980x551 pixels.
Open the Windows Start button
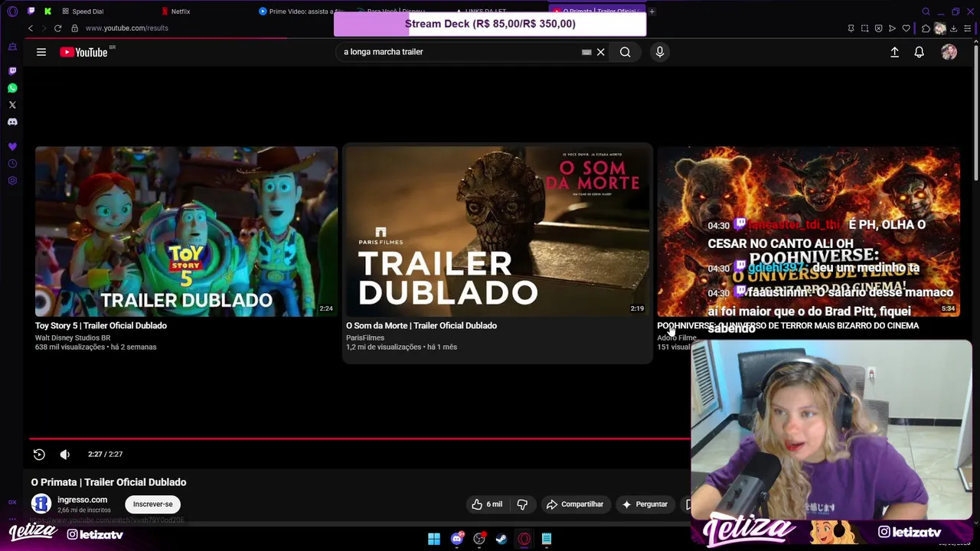(434, 539)
